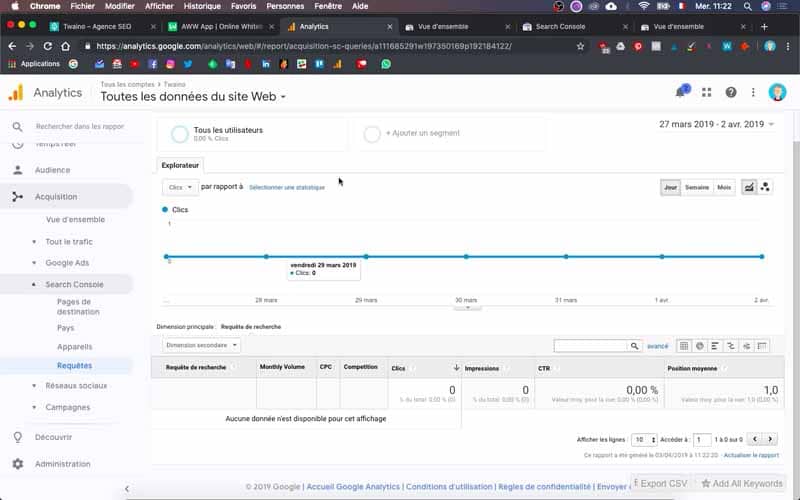Open the Facebook bookmark
Screen dimensions: 800x500
[153, 64]
